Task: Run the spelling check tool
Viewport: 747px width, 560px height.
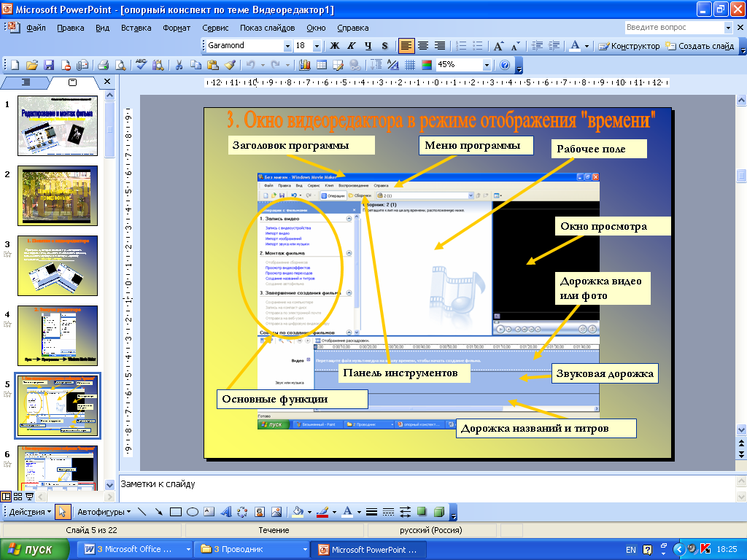Action: pos(141,65)
